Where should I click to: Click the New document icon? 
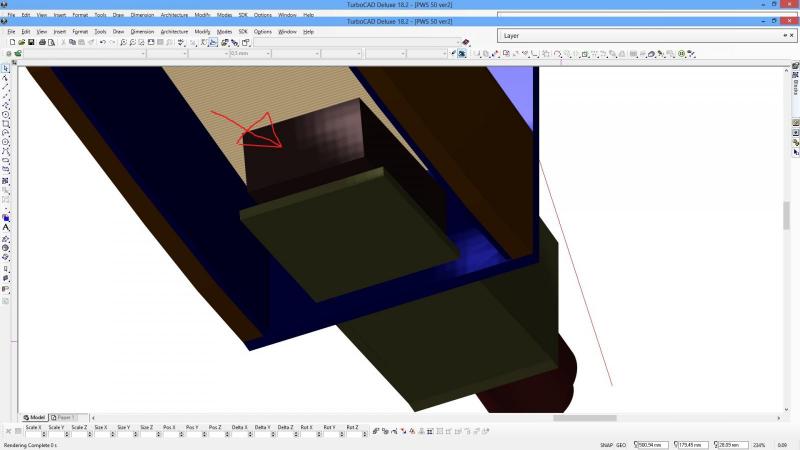[x=11, y=42]
